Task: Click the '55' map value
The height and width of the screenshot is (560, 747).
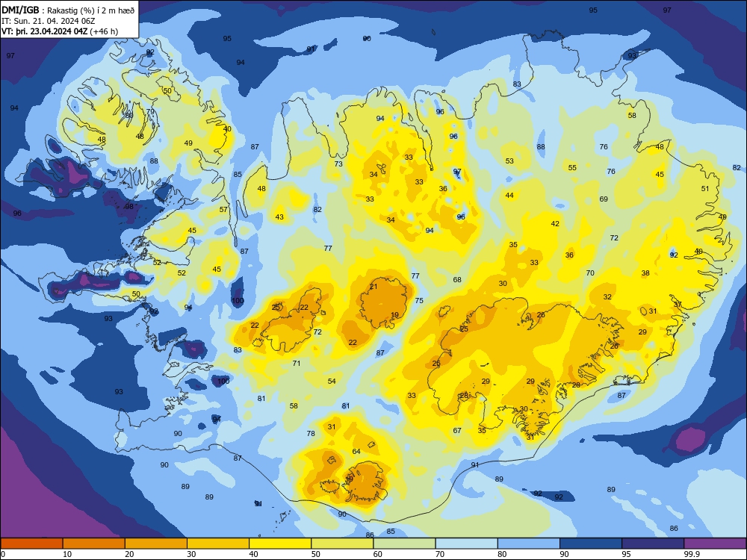Action: (x=573, y=167)
